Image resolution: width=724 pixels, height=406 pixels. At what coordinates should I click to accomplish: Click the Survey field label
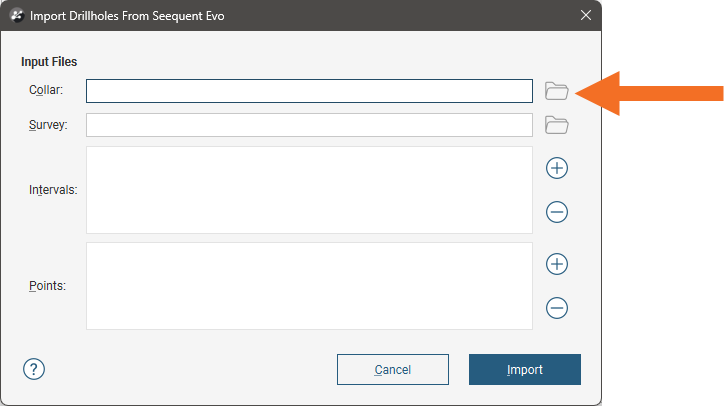point(48,125)
